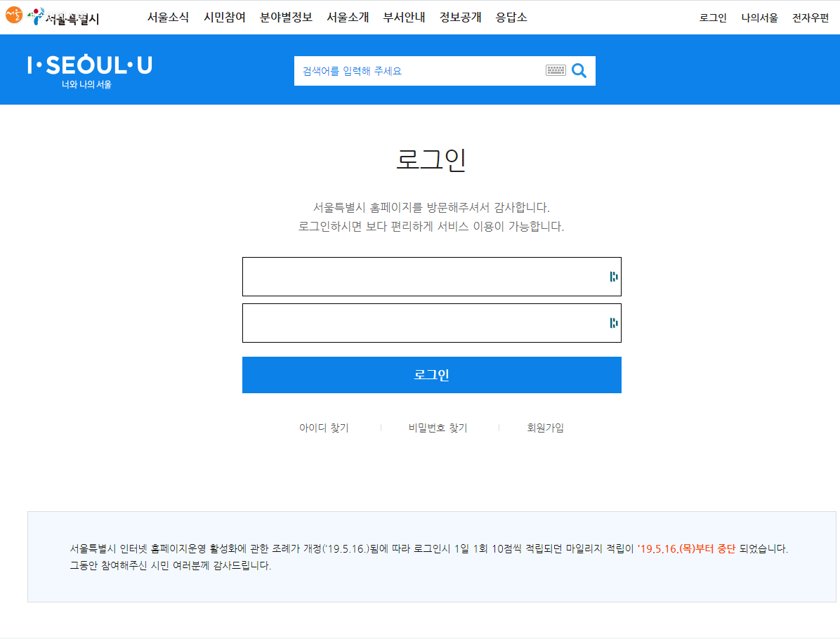
Task: Click the 아이디 찾기 link
Action: point(324,428)
